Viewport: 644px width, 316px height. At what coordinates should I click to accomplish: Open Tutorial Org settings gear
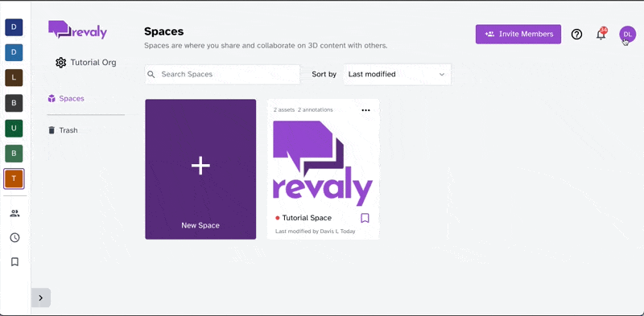point(61,63)
